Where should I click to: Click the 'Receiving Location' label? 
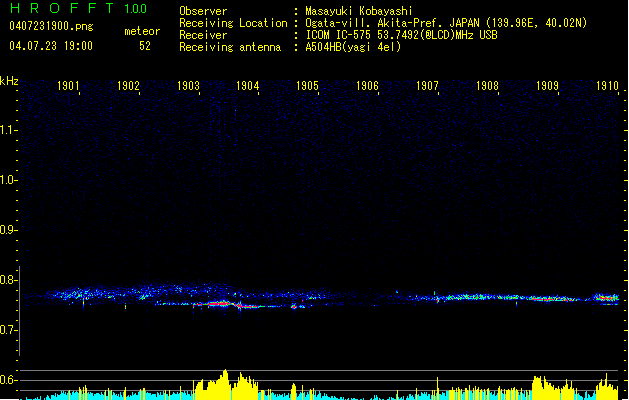pos(233,23)
